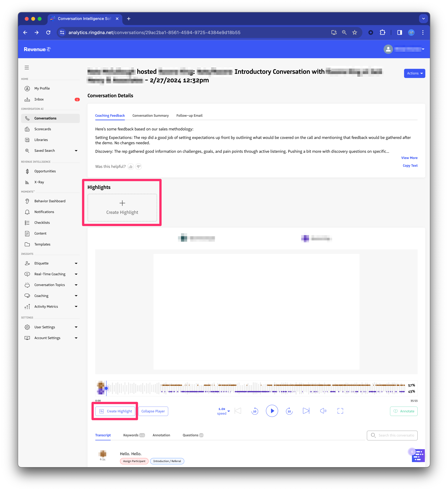This screenshot has width=448, height=491.
Task: Open Notifications under Moments
Action: [x=44, y=212]
